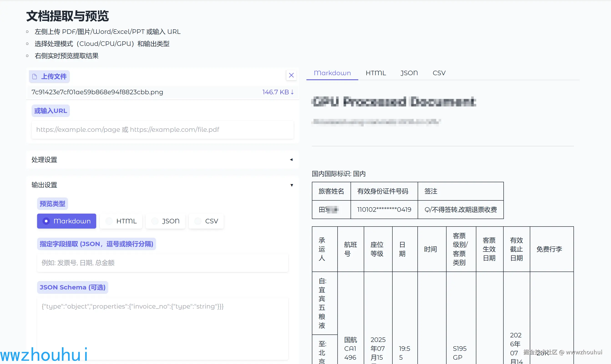This screenshot has height=364, width=611.
Task: Click the 客票生效日期 column header
Action: point(490,249)
